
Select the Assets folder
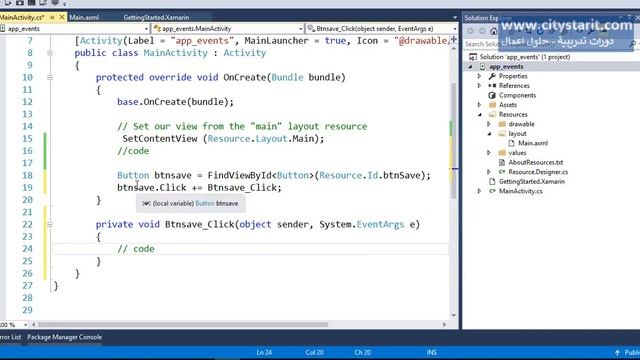pos(508,105)
